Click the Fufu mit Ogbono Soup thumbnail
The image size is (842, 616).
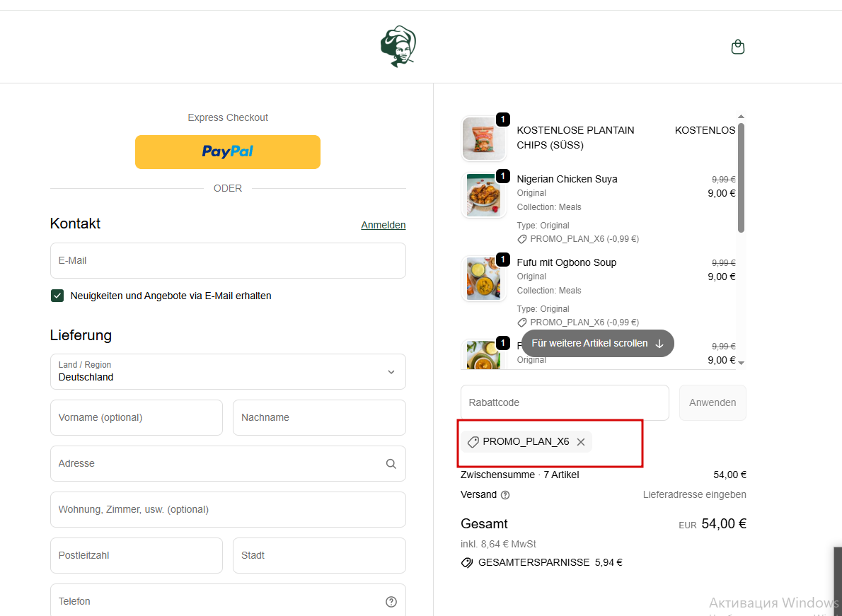[x=484, y=279]
